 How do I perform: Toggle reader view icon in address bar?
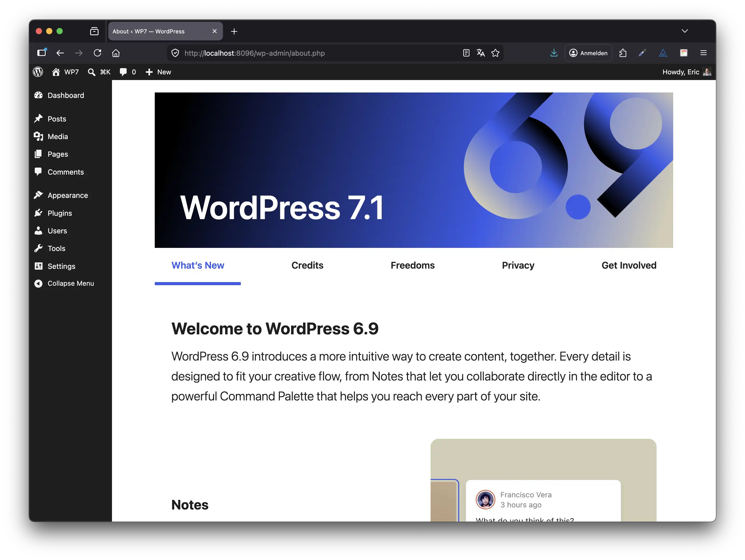tap(466, 53)
